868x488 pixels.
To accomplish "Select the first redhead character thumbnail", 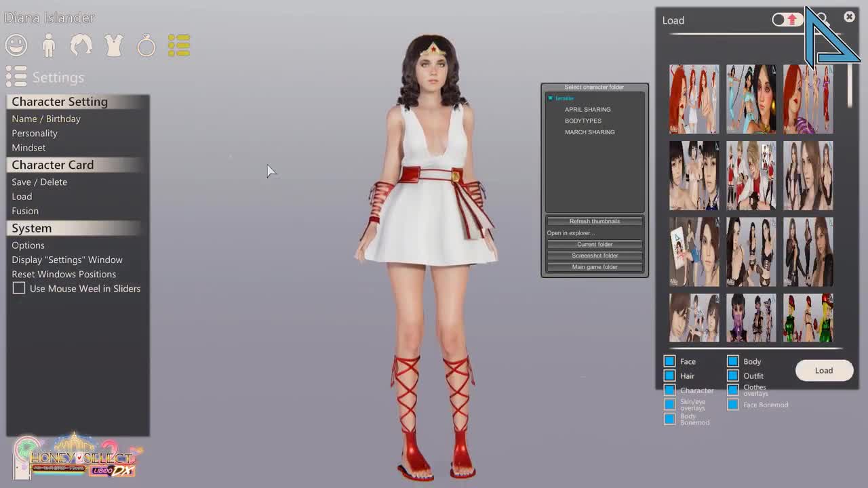I will coord(694,98).
